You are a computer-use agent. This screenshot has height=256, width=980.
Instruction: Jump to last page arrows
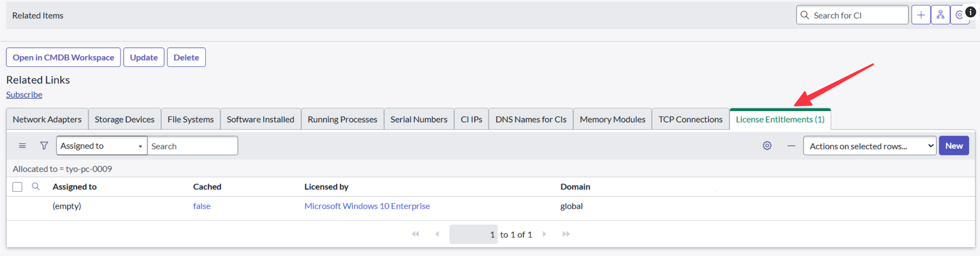click(x=566, y=234)
